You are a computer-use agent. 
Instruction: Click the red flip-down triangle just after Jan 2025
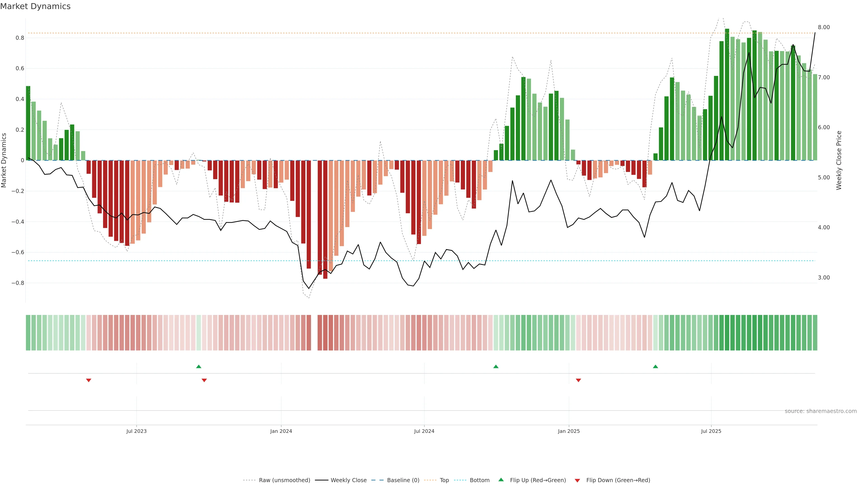[x=578, y=380]
